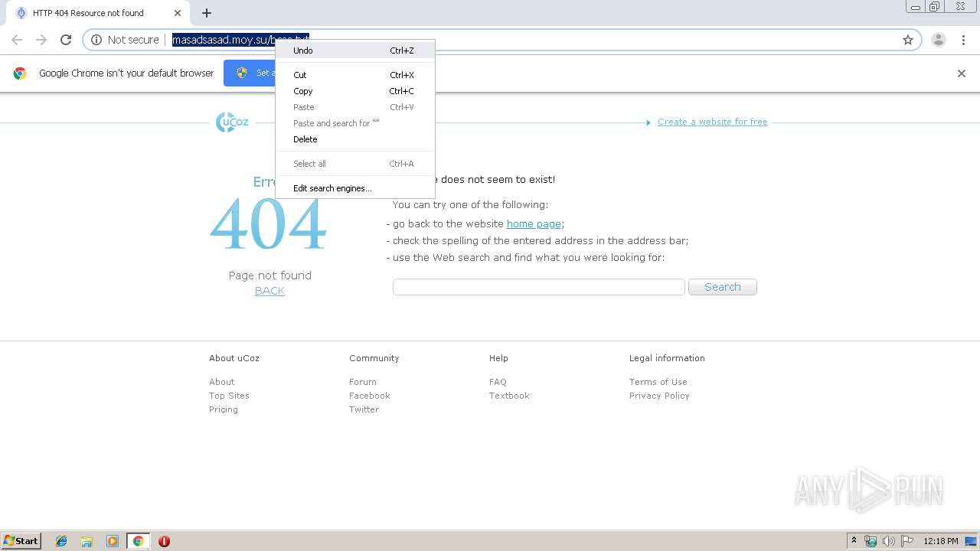Screen dimensions: 980x551
Task: Open the Pricing footer link
Action: pyautogui.click(x=224, y=409)
